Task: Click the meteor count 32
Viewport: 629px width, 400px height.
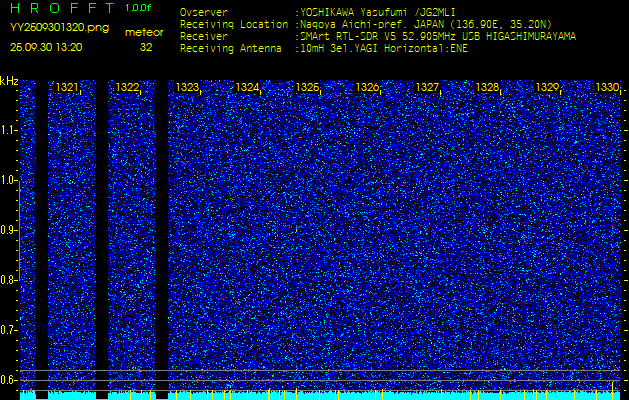Action: point(146,47)
